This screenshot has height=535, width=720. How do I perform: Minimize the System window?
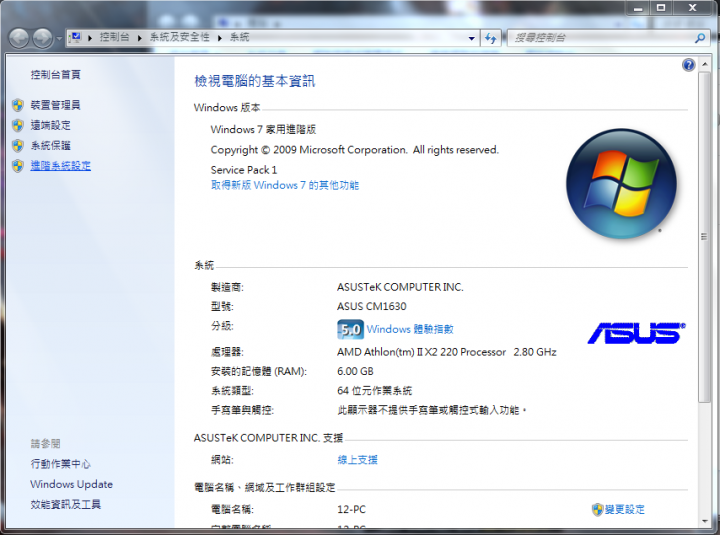(x=638, y=8)
